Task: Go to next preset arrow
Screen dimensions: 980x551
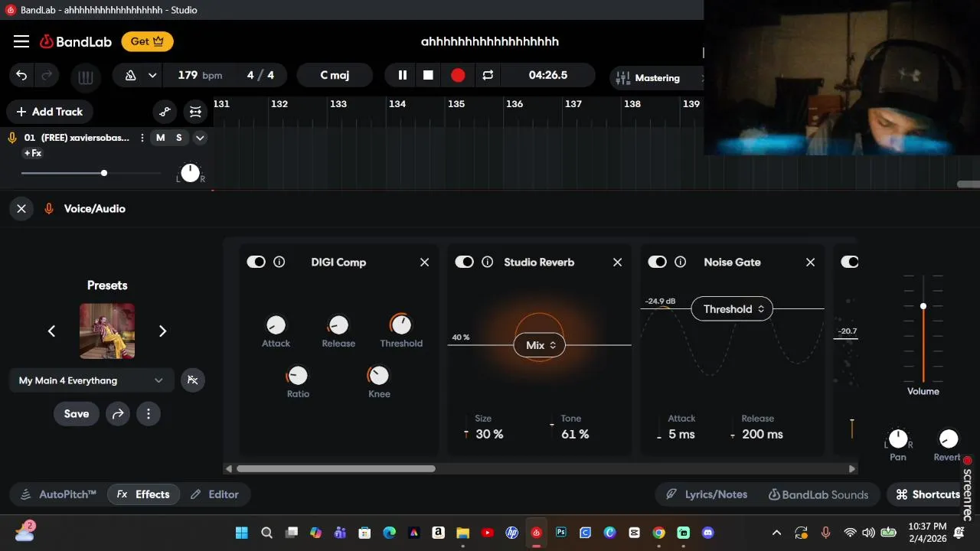Action: click(x=162, y=331)
